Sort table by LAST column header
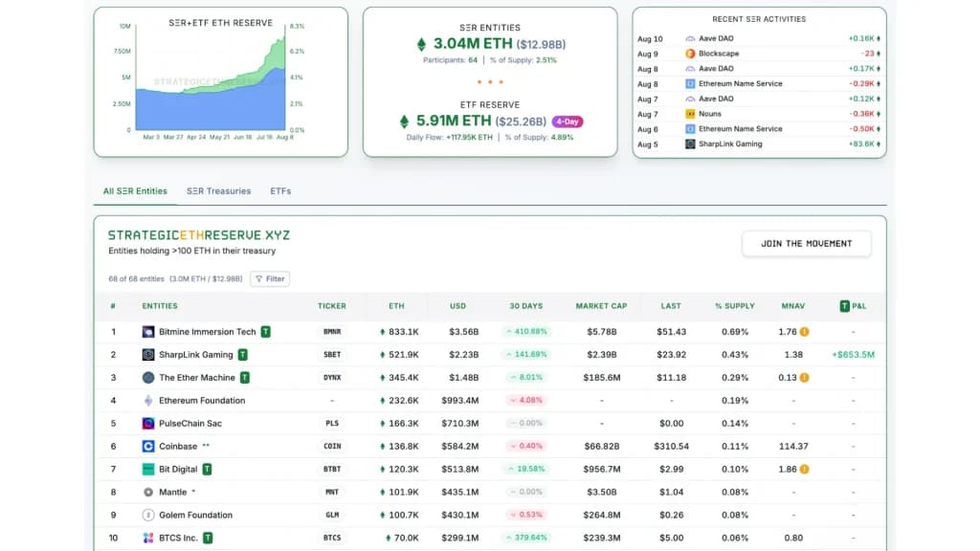The height and width of the screenshot is (551, 980). click(x=671, y=306)
